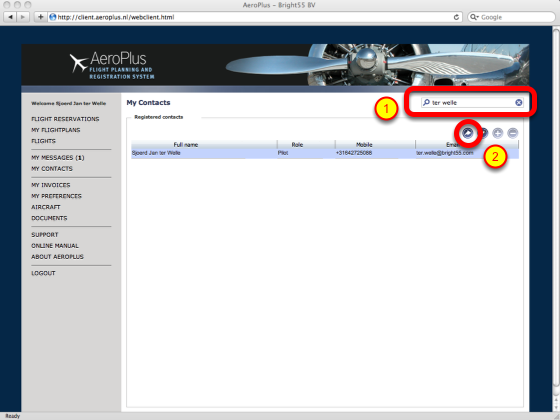Open My Flightplans in the sidebar
This screenshot has width=560, height=420.
[56, 130]
